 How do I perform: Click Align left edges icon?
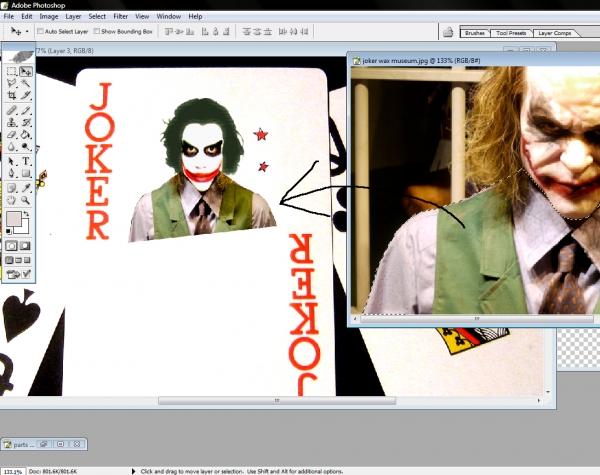[x=205, y=32]
